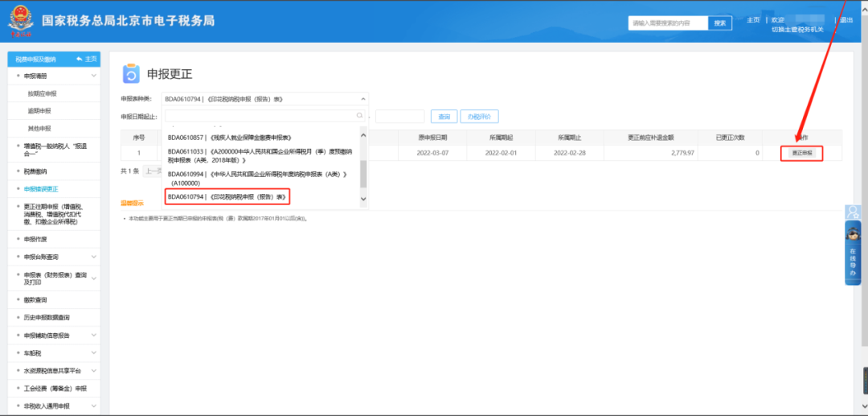Open 税费缴纳 in the sidebar
Viewport: 868px width, 416px height.
point(35,171)
